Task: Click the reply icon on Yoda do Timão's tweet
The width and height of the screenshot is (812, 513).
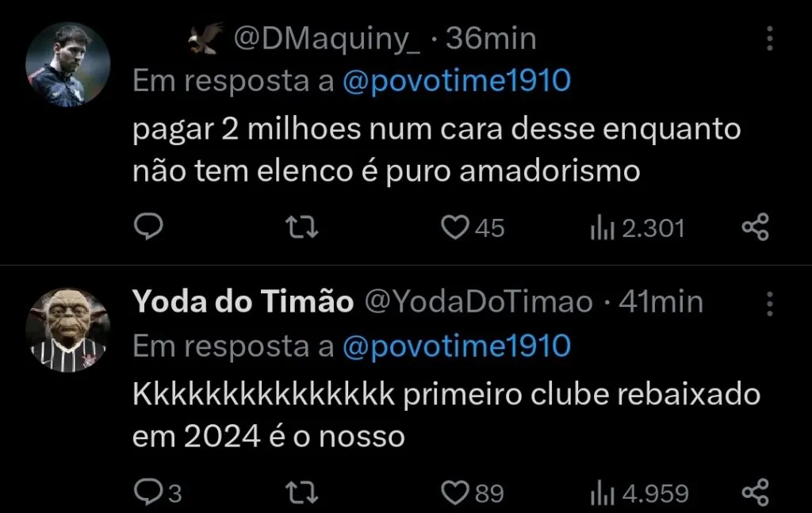Action: (149, 492)
